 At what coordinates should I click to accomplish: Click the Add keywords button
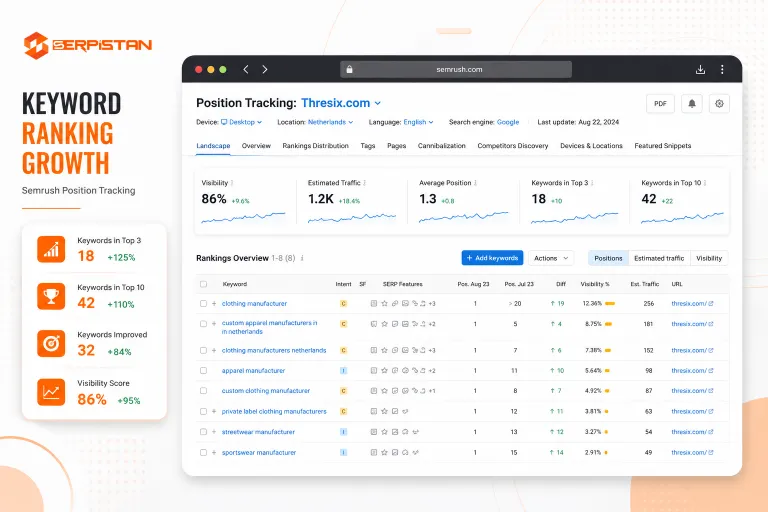492,258
